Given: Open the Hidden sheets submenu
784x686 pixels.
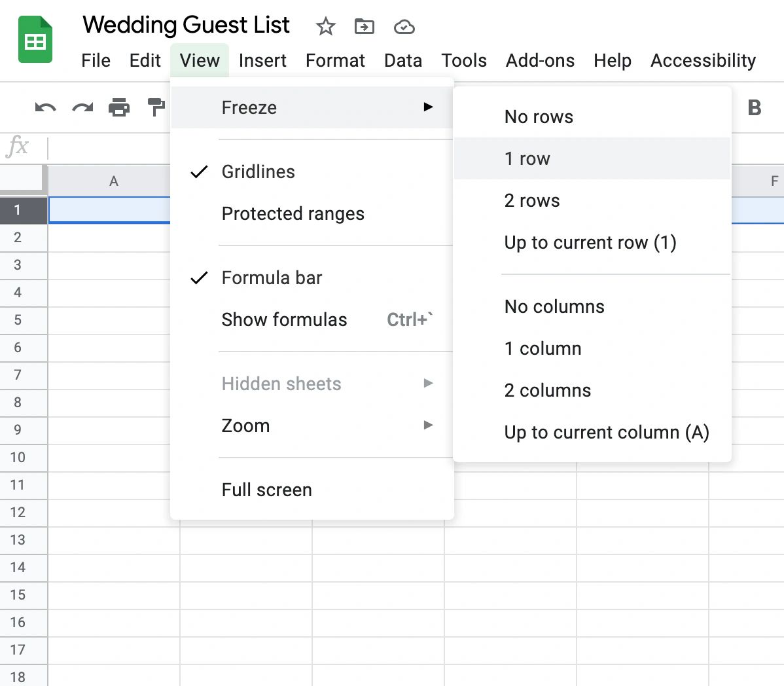Looking at the screenshot, I should tap(428, 384).
